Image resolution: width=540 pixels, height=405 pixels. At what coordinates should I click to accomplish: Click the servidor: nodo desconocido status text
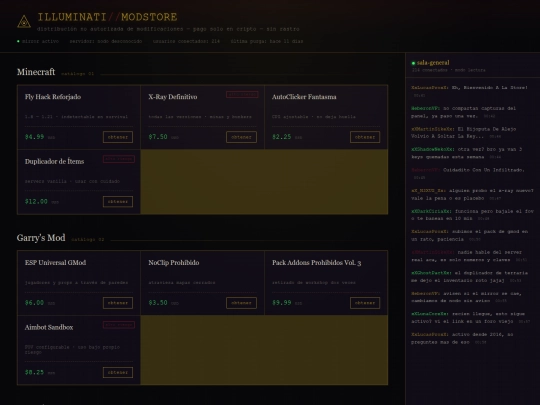pos(106,41)
